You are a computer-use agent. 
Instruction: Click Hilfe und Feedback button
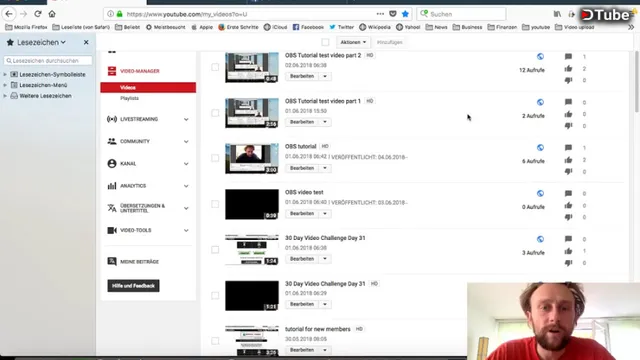point(133,286)
